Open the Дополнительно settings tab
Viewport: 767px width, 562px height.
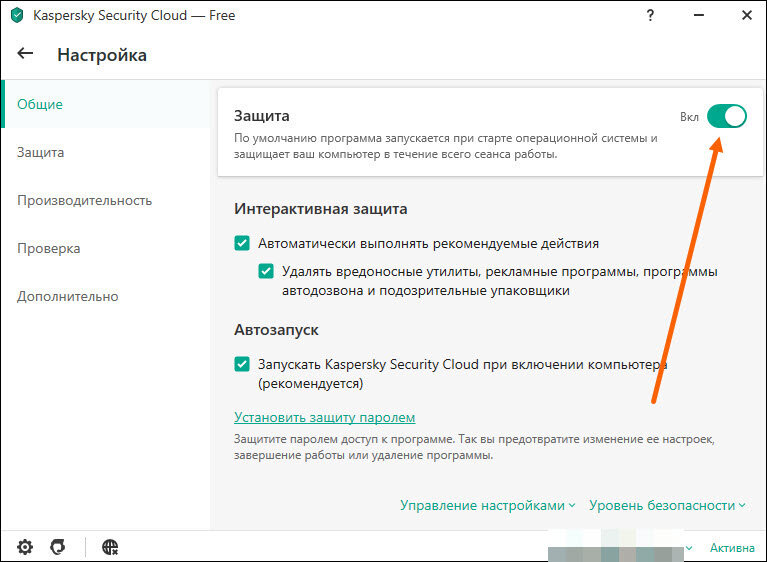[106, 296]
